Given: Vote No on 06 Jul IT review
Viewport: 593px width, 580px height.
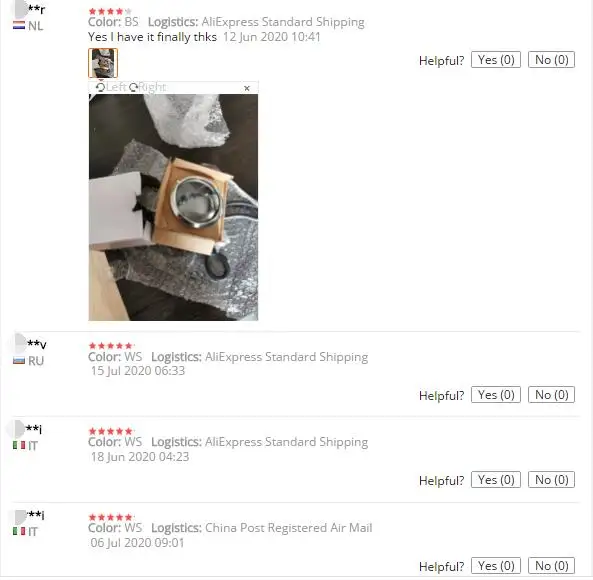Looking at the screenshot, I should pos(551,566).
